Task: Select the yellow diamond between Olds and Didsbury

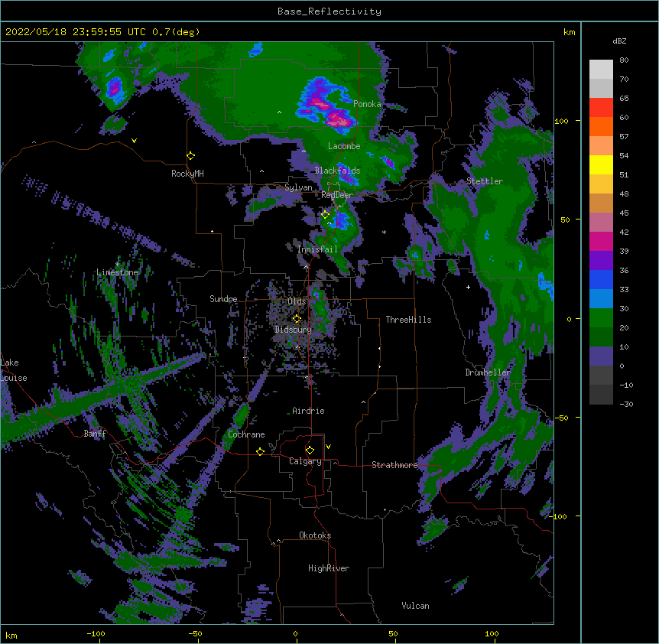Action: tap(297, 319)
